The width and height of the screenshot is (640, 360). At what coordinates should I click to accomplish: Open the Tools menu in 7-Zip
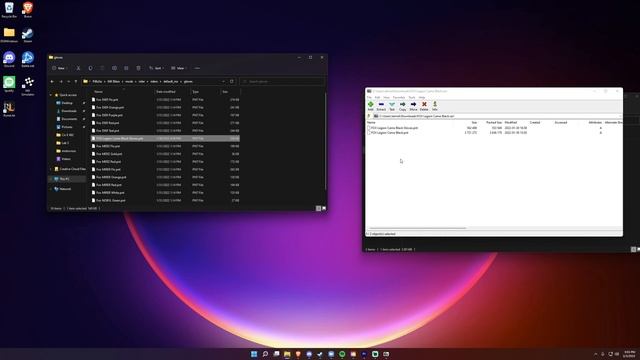point(412,98)
